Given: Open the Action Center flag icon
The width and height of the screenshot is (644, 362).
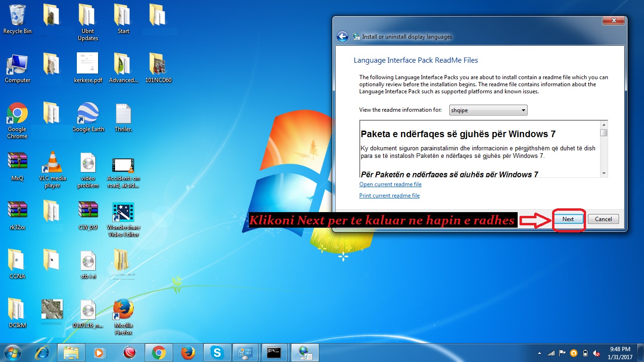Looking at the screenshot, I should click(x=562, y=353).
